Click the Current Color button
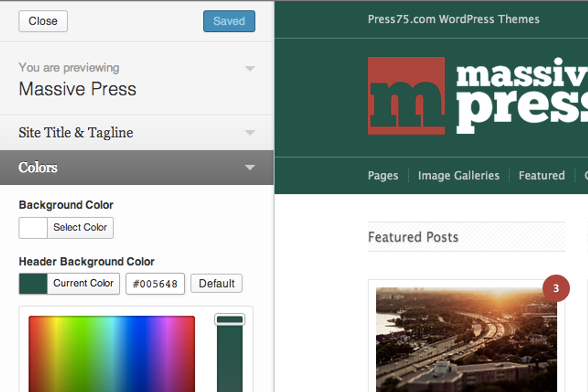The height and width of the screenshot is (392, 588). click(83, 284)
